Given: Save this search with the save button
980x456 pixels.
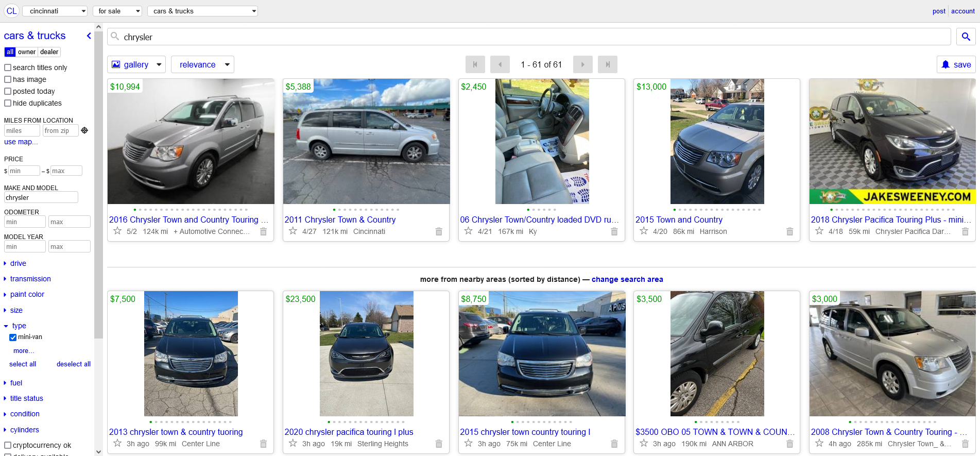Looking at the screenshot, I should click(956, 64).
